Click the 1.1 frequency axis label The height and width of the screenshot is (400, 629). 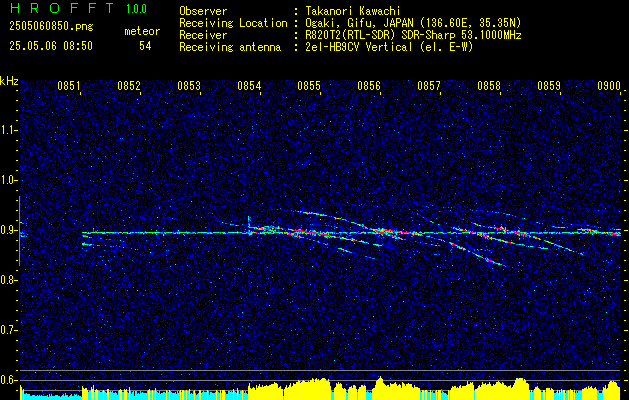click(x=7, y=130)
